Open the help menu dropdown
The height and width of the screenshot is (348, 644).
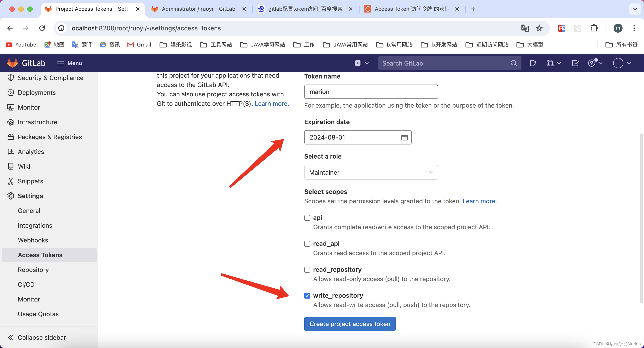[595, 63]
